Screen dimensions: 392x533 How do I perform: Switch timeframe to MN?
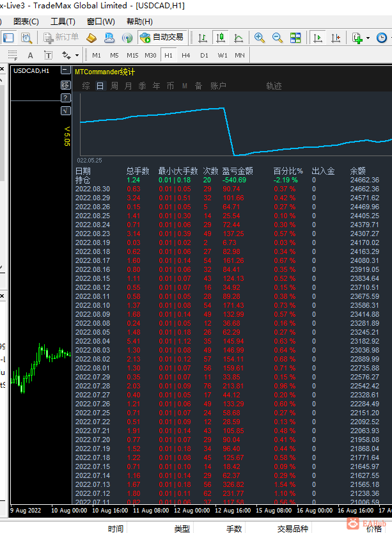point(240,56)
